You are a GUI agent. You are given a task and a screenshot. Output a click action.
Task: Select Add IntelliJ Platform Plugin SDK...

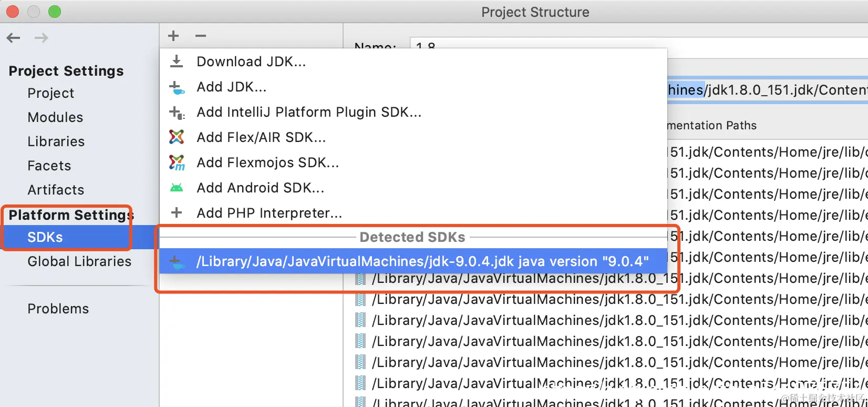tap(414, 112)
